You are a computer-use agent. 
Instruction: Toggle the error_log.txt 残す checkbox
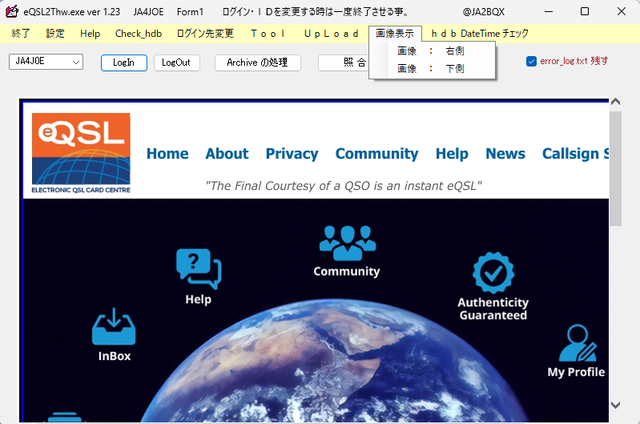531,61
